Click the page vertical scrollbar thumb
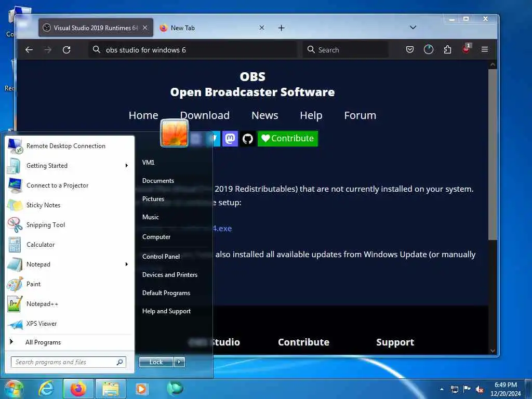The height and width of the screenshot is (399, 532). (493, 154)
